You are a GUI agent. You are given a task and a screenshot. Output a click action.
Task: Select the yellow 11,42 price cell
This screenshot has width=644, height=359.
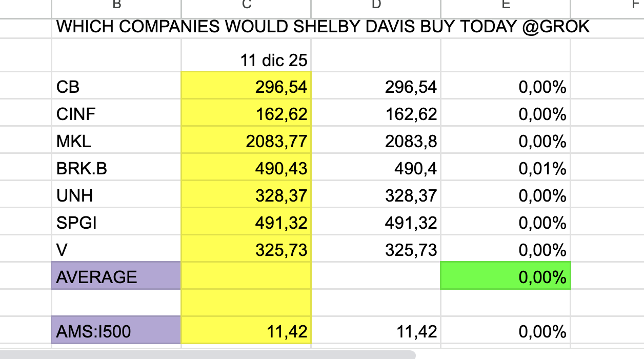[246, 331]
